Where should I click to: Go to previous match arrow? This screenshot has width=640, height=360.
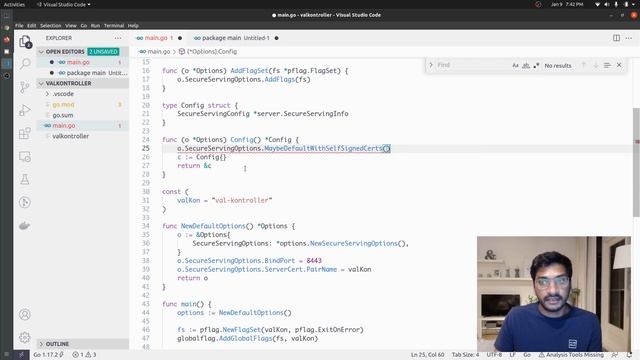pos(584,65)
